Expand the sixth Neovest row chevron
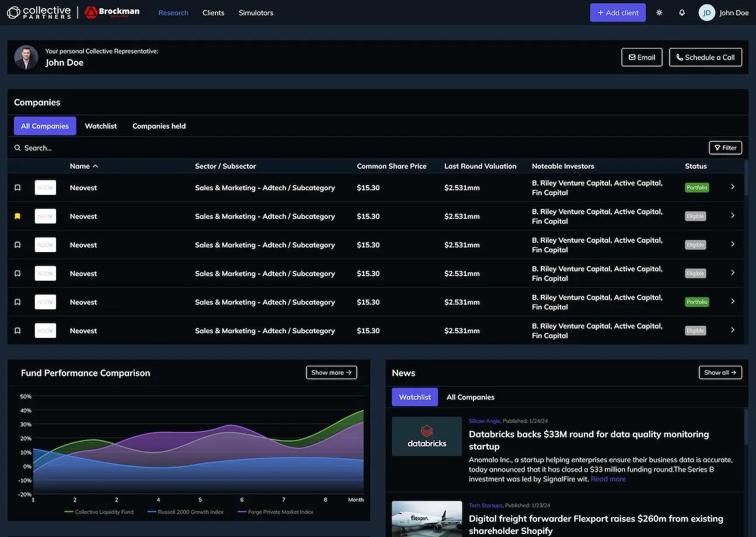 pos(733,330)
